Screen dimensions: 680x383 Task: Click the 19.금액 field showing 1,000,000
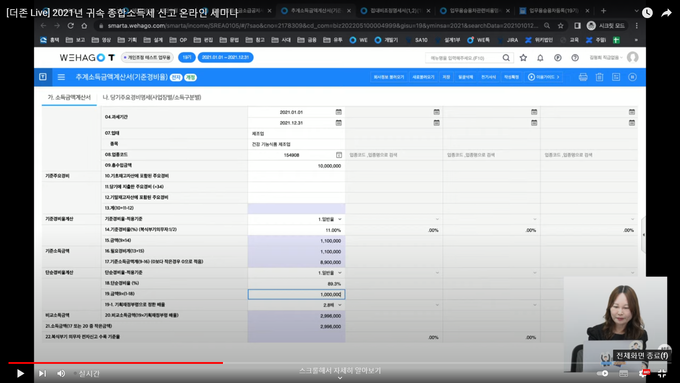click(x=297, y=294)
